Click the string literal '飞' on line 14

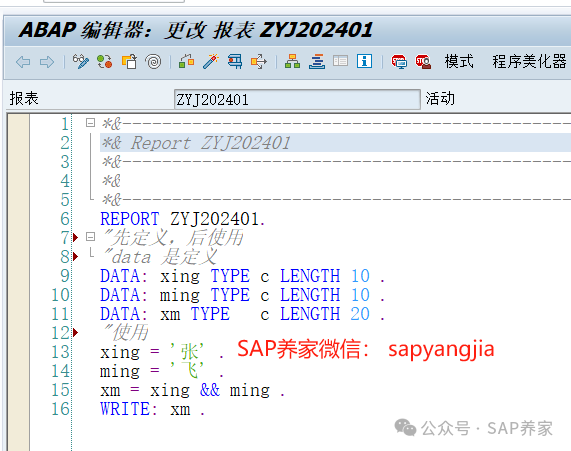click(188, 370)
